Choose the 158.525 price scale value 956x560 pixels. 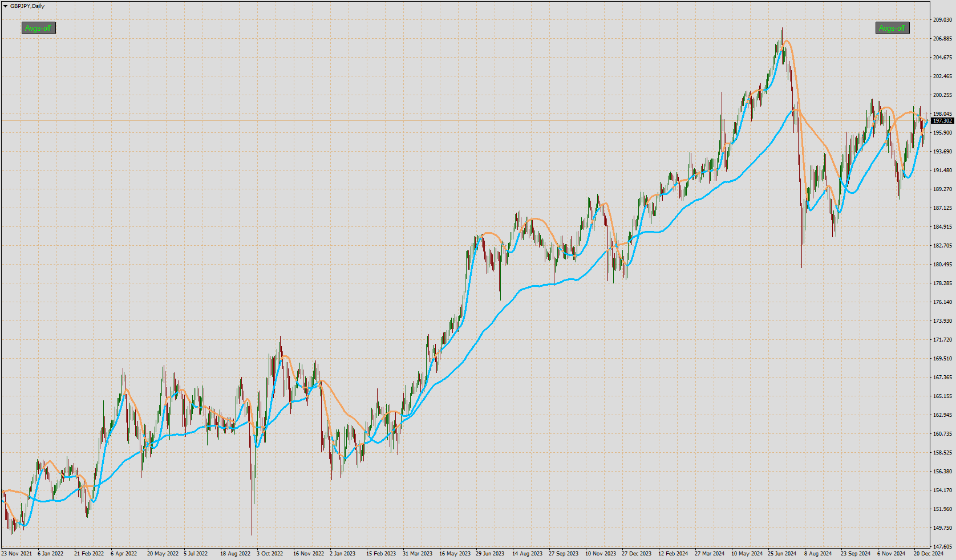point(942,453)
